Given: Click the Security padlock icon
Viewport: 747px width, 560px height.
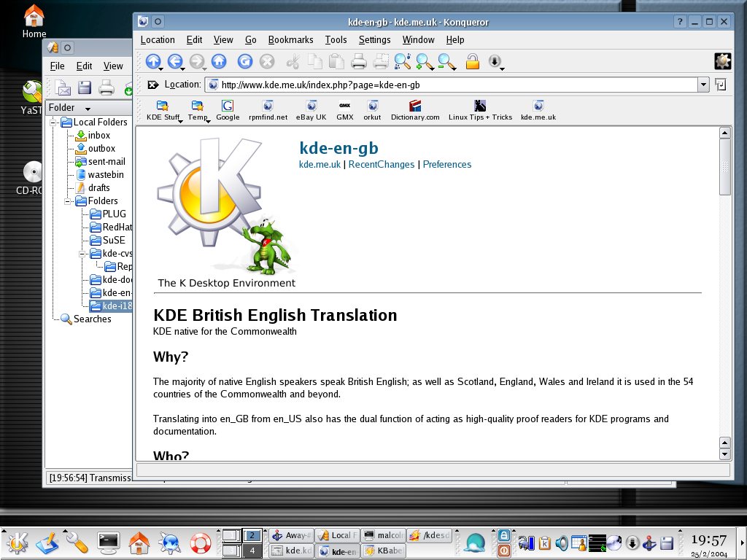Looking at the screenshot, I should (472, 61).
